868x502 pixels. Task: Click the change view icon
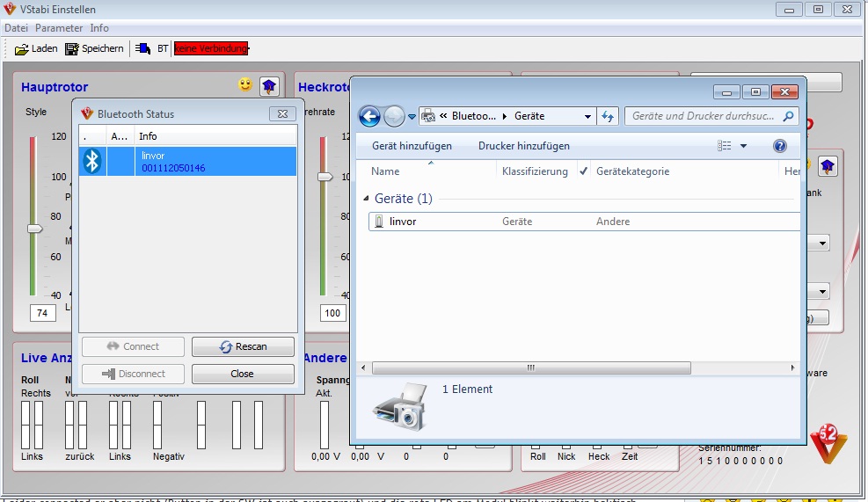(x=724, y=146)
